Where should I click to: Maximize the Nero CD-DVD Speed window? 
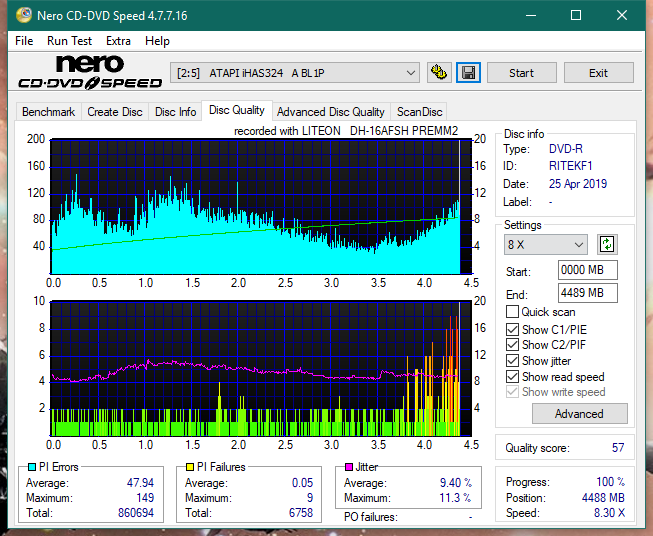click(x=576, y=15)
